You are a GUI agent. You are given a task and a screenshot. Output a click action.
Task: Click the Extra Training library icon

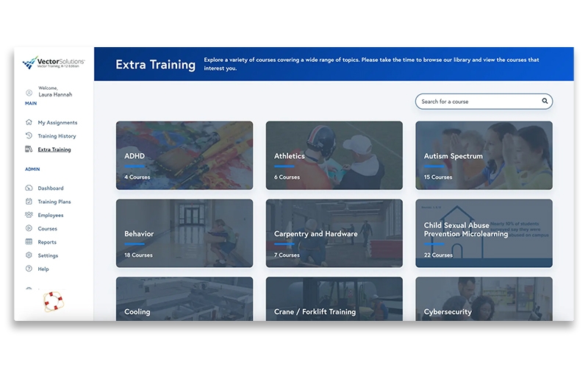(x=29, y=149)
